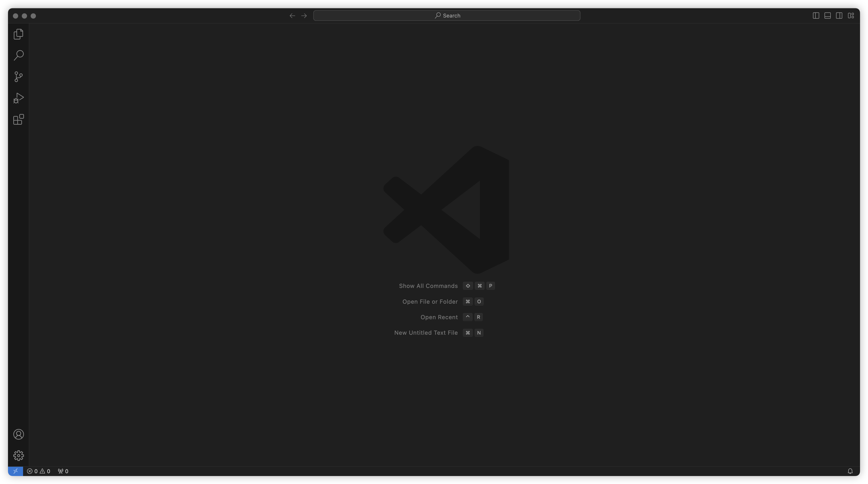868x484 pixels.
Task: Open the Accounts menu
Action: pyautogui.click(x=19, y=434)
